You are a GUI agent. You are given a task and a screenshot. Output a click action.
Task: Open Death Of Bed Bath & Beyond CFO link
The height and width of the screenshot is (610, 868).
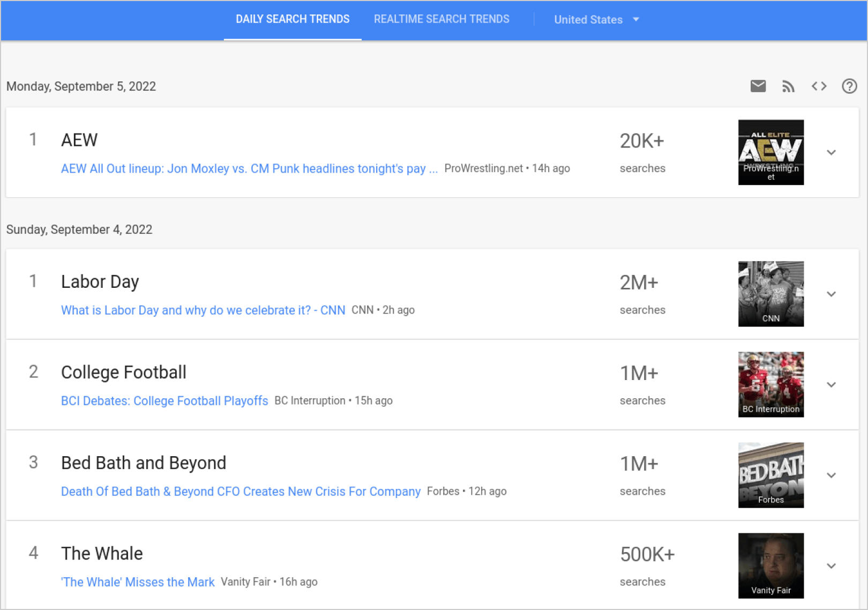(x=241, y=492)
